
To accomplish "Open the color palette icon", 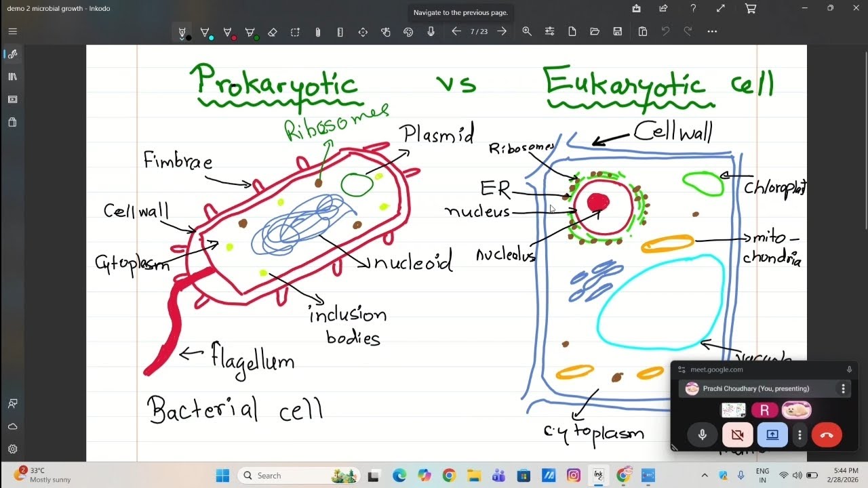I will coord(408,32).
